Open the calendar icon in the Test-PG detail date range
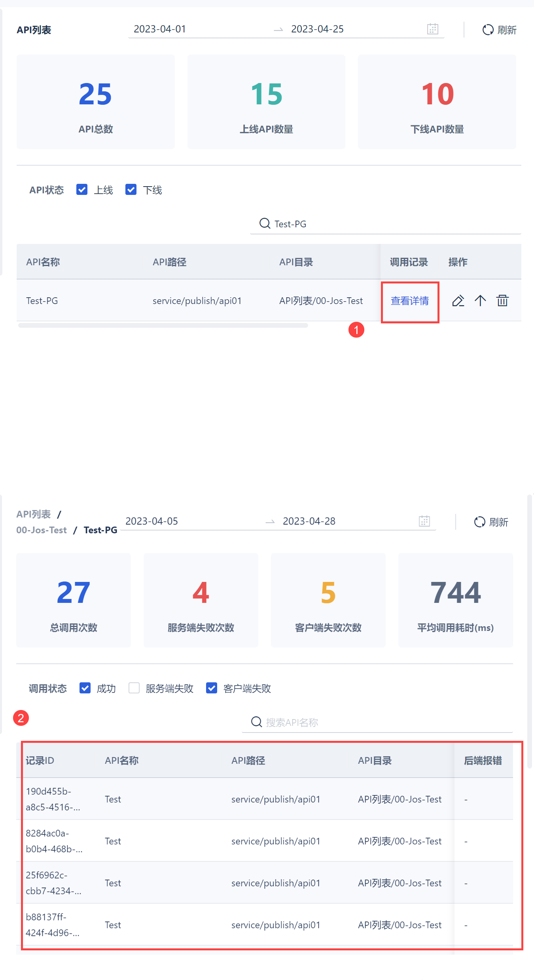The height and width of the screenshot is (980, 534). (x=424, y=521)
